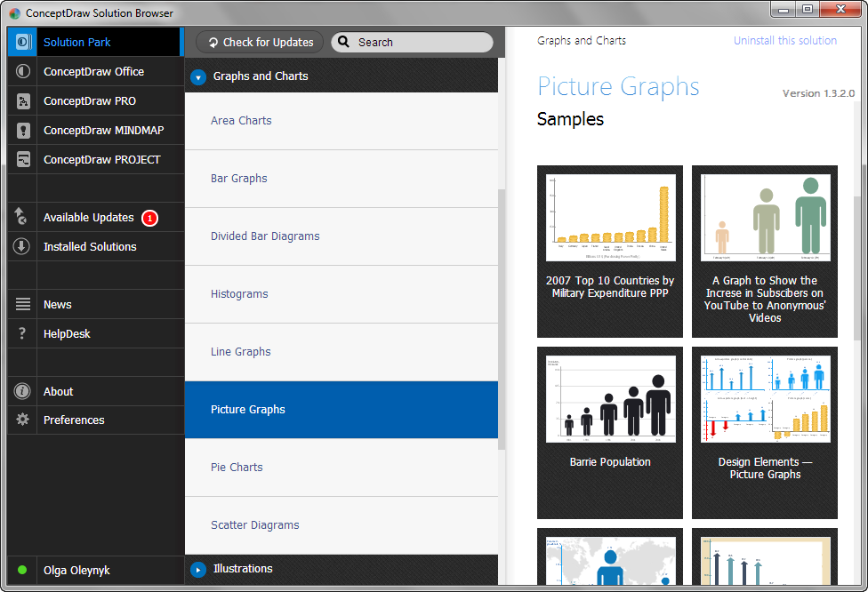Click the Graphs and Charts breadcrumb
This screenshot has width=868, height=592.
pos(582,40)
